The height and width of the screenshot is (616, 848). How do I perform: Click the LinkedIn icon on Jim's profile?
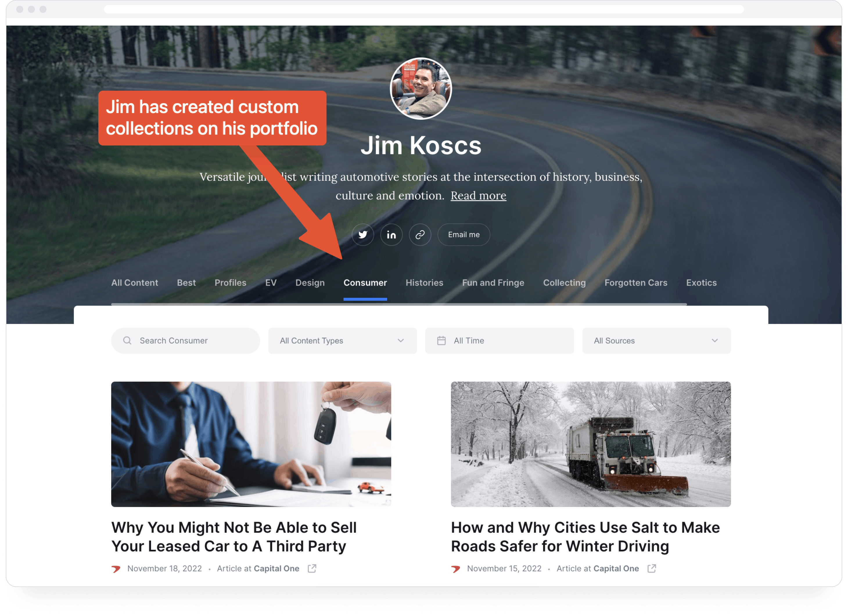(391, 234)
